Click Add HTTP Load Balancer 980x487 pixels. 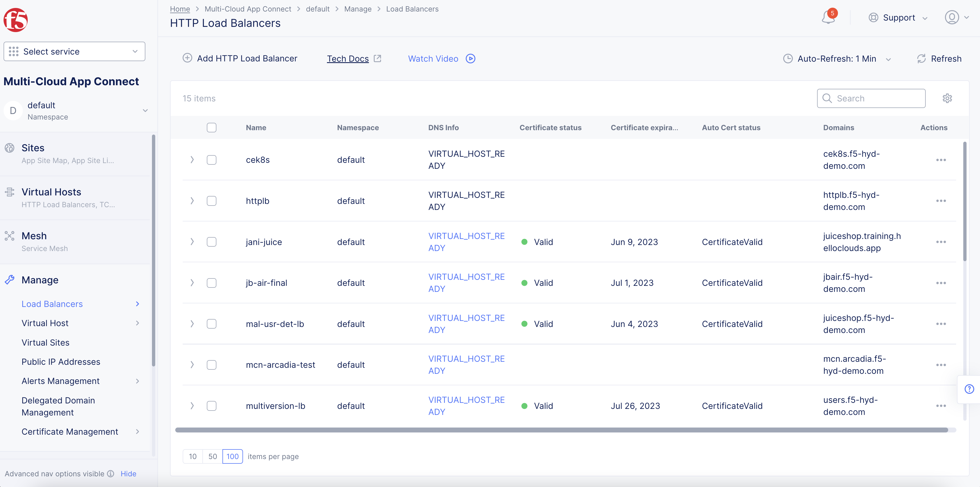click(x=240, y=59)
